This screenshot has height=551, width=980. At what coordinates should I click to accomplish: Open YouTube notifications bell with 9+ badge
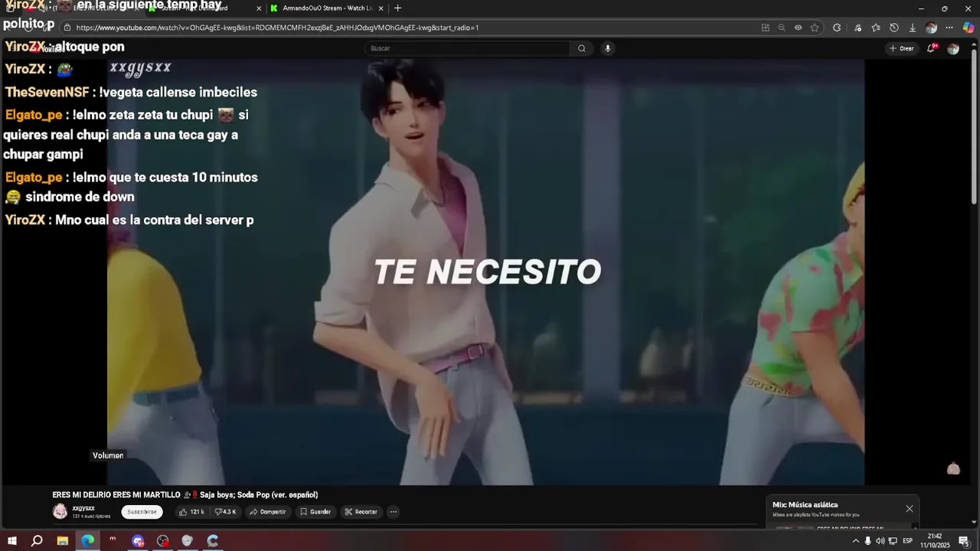coord(932,48)
